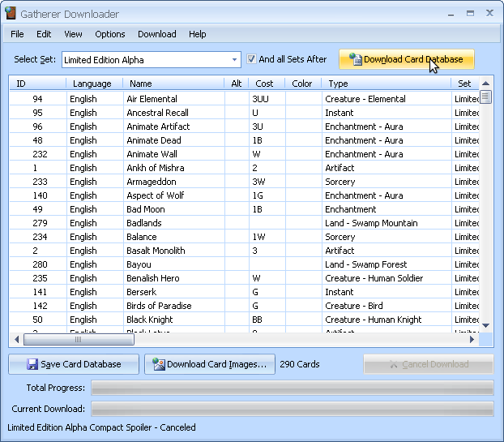The width and height of the screenshot is (504, 442).
Task: Click the 290 Cards count label
Action: click(300, 364)
